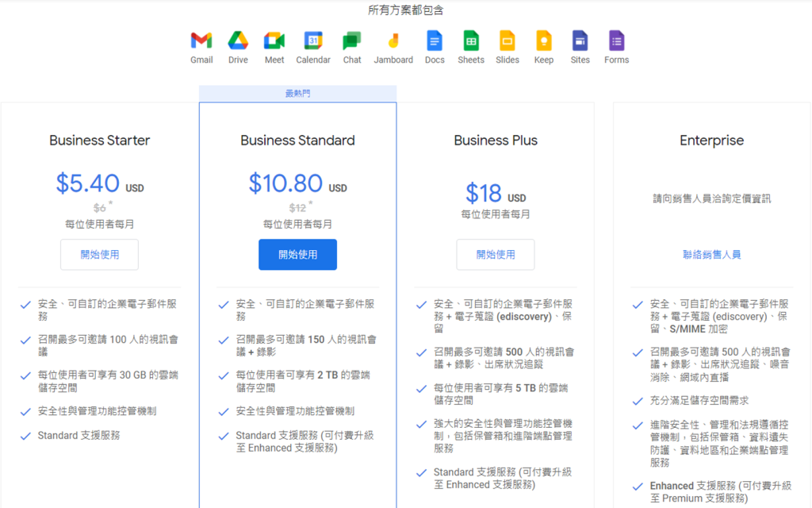The image size is (812, 508).
Task: Click 每位使用者每月 under Business Starter price
Action: coord(99,224)
